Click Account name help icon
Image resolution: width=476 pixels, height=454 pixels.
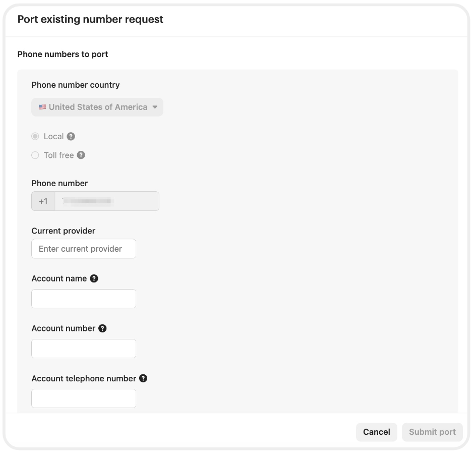click(x=94, y=278)
